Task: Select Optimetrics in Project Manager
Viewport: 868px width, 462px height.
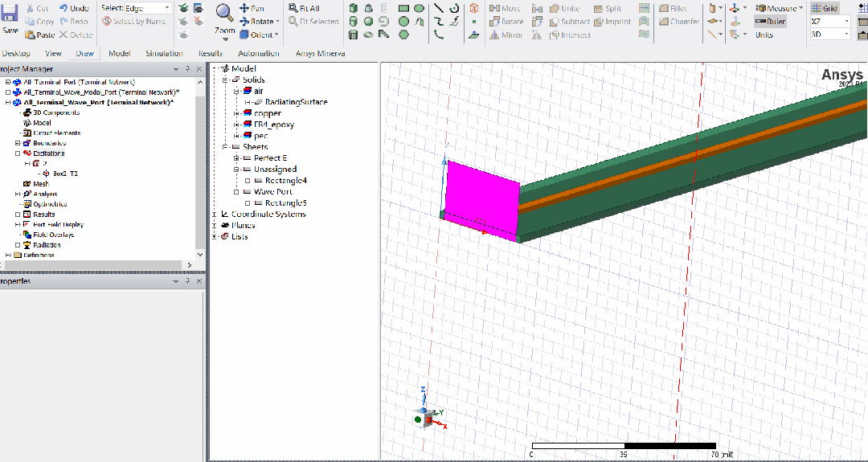Action: pyautogui.click(x=51, y=204)
